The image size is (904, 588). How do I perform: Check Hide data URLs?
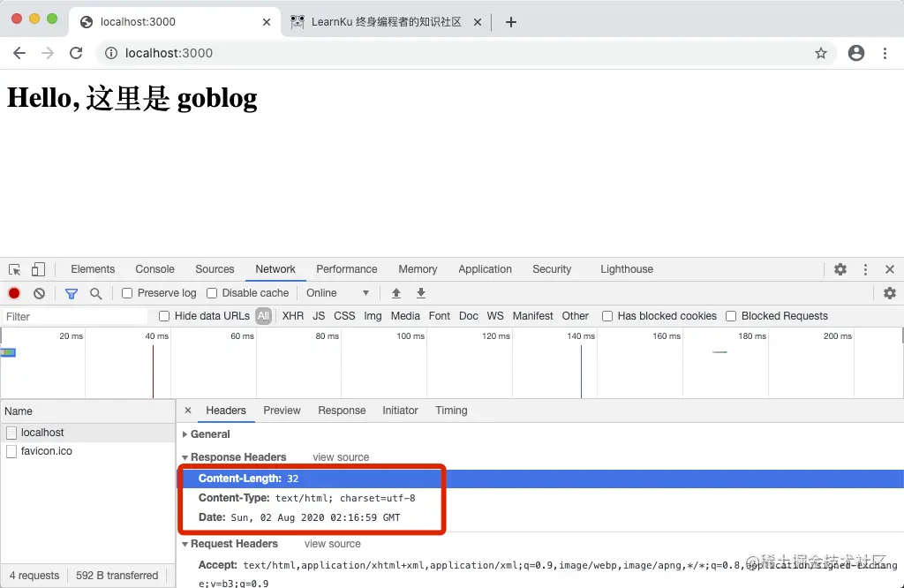[163, 316]
